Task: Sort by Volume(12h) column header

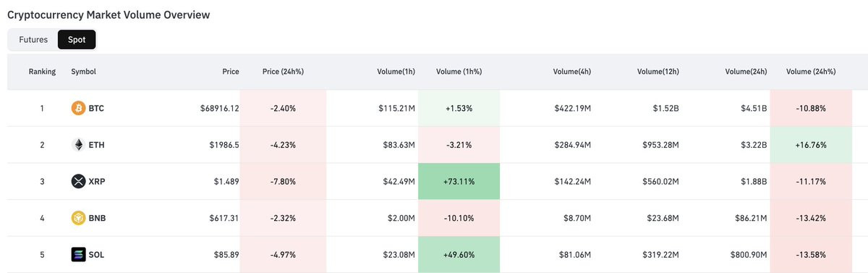Action: click(658, 72)
